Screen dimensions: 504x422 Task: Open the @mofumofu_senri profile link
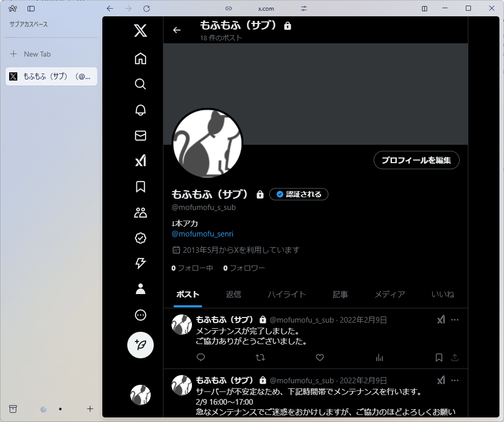pos(203,233)
